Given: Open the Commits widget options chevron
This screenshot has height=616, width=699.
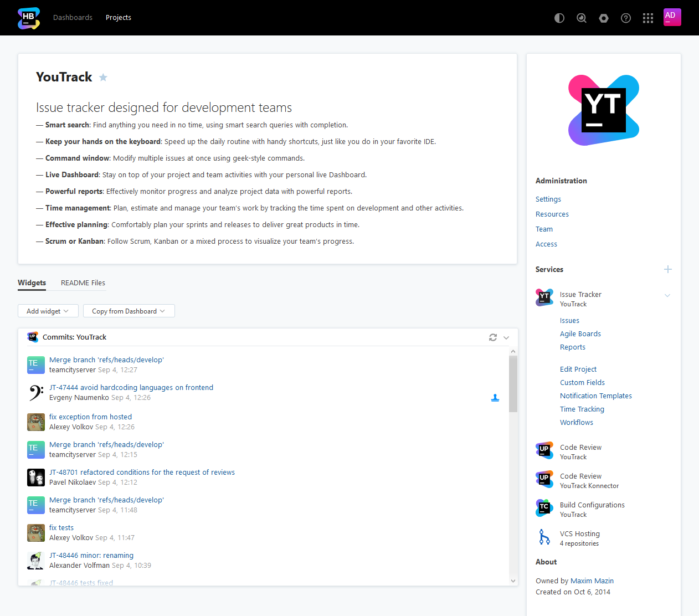Looking at the screenshot, I should click(506, 337).
